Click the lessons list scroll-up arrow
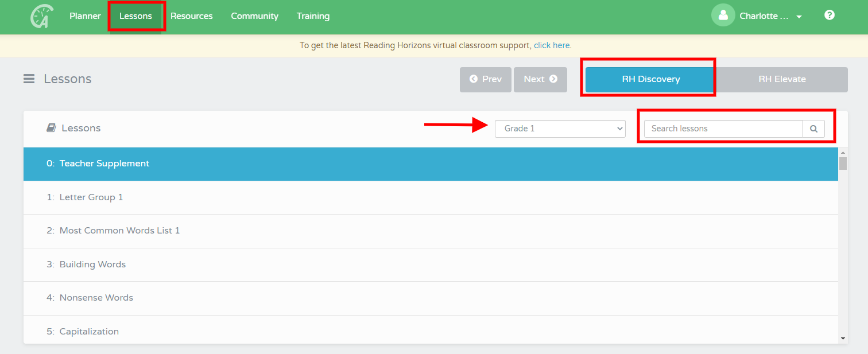868x354 pixels. (843, 152)
